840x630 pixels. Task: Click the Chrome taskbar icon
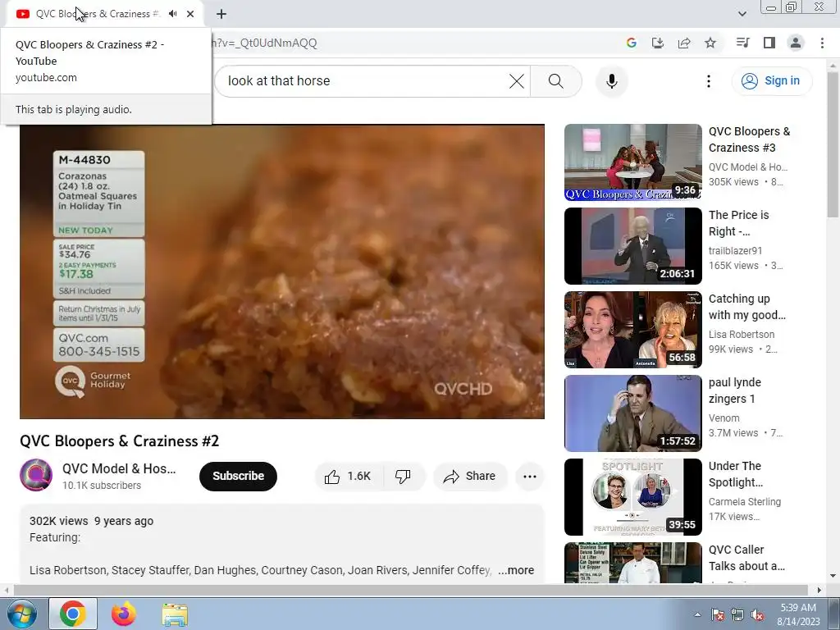coord(73,614)
